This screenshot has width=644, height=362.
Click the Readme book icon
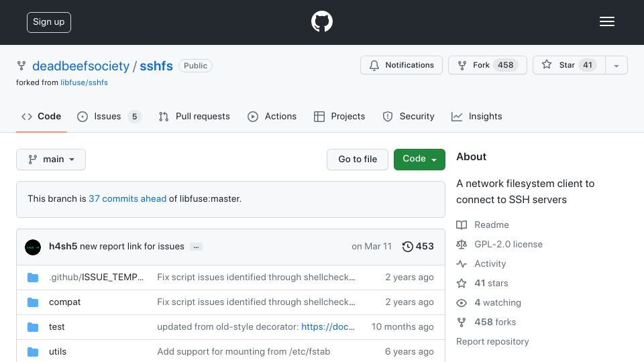pyautogui.click(x=462, y=225)
